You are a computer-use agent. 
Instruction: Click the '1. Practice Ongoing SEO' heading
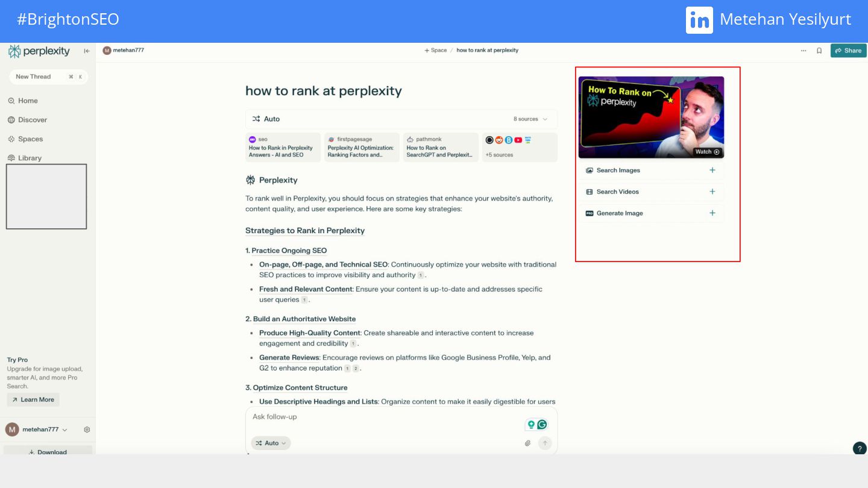(x=286, y=251)
